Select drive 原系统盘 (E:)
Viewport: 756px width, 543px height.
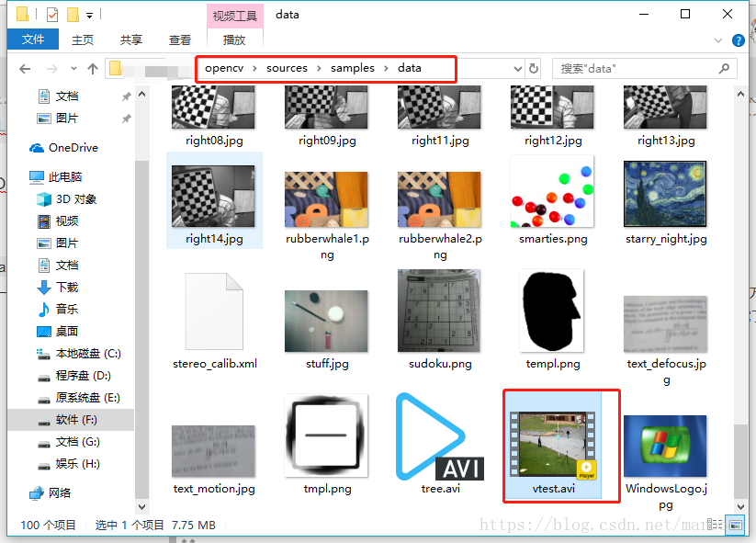click(x=88, y=398)
